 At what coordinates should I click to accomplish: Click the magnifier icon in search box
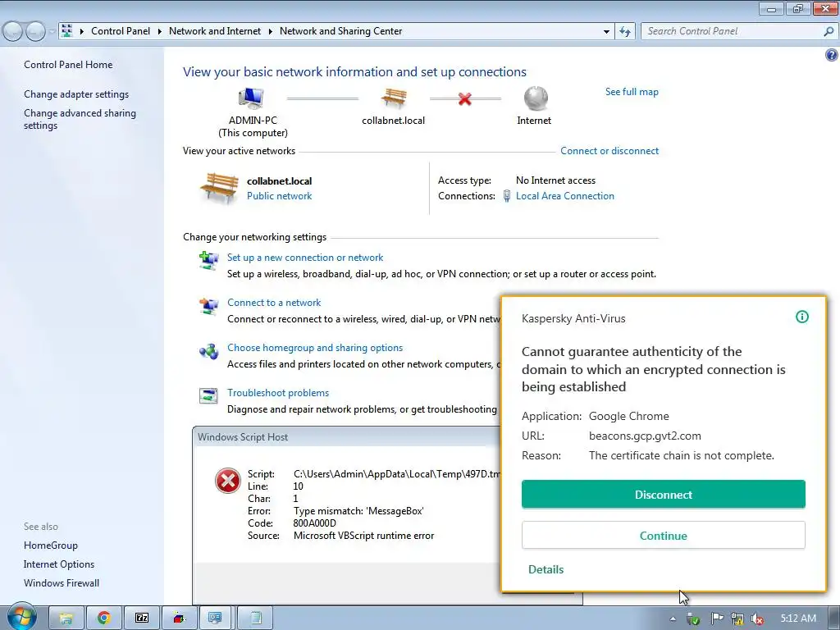tap(829, 32)
